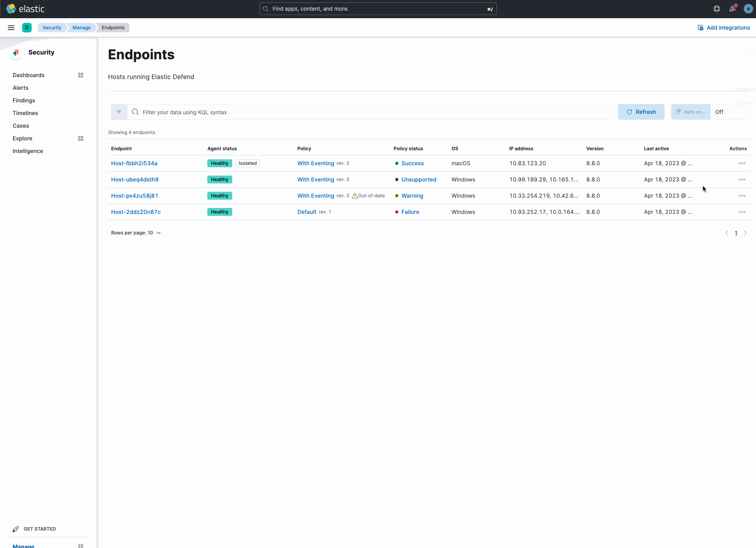
Task: Click the Out-of-date warning triangle icon
Action: 354,196
